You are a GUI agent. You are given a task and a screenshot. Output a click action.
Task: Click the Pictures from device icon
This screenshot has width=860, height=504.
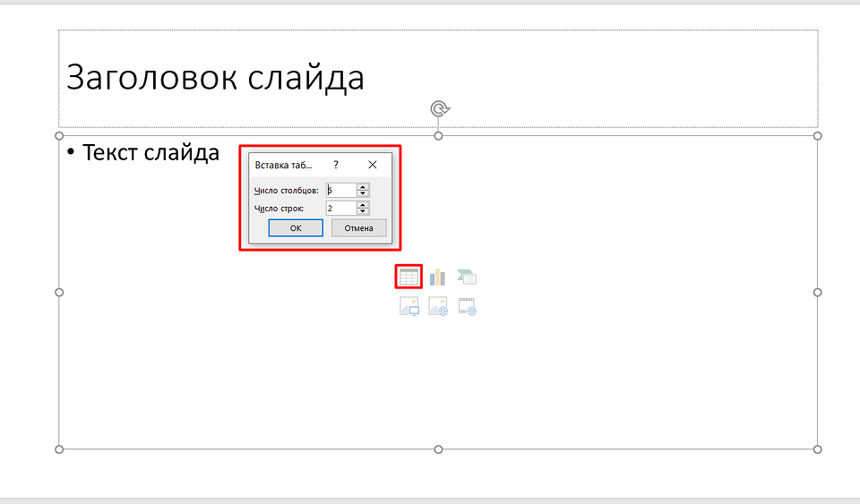point(409,306)
